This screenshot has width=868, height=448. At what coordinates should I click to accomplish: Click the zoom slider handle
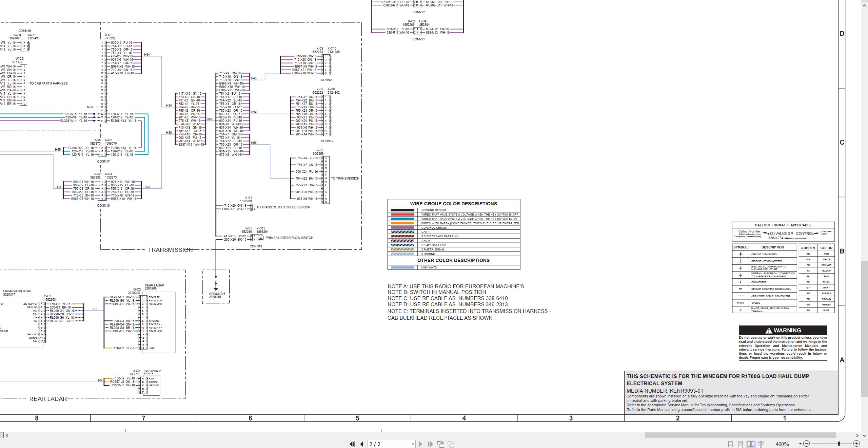pyautogui.click(x=839, y=444)
